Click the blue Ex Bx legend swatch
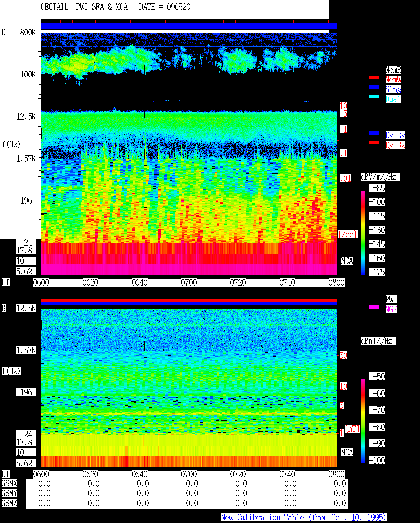The image size is (420, 523). pos(374,133)
